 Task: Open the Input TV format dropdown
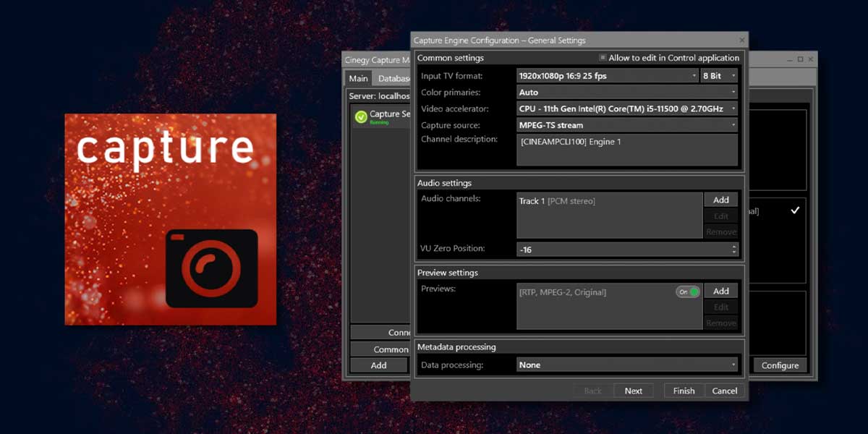point(607,76)
